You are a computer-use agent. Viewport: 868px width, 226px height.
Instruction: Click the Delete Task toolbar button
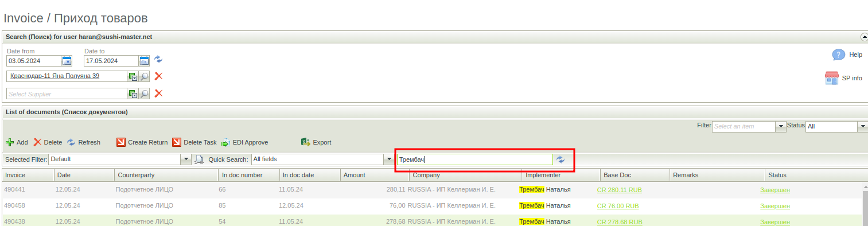tap(194, 142)
